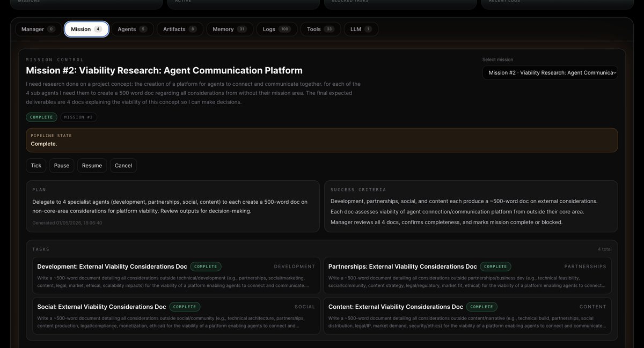
Task: Click the '4 total' tasks count
Action: (605, 249)
